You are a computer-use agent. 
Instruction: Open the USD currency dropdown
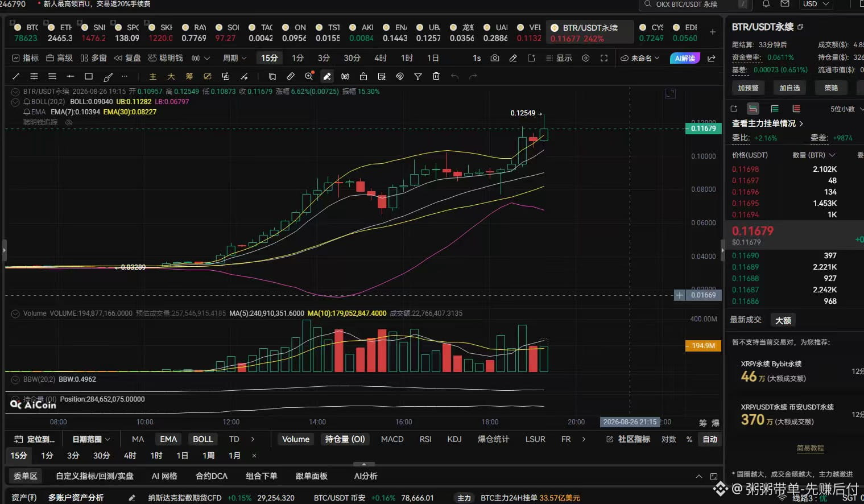click(816, 4)
